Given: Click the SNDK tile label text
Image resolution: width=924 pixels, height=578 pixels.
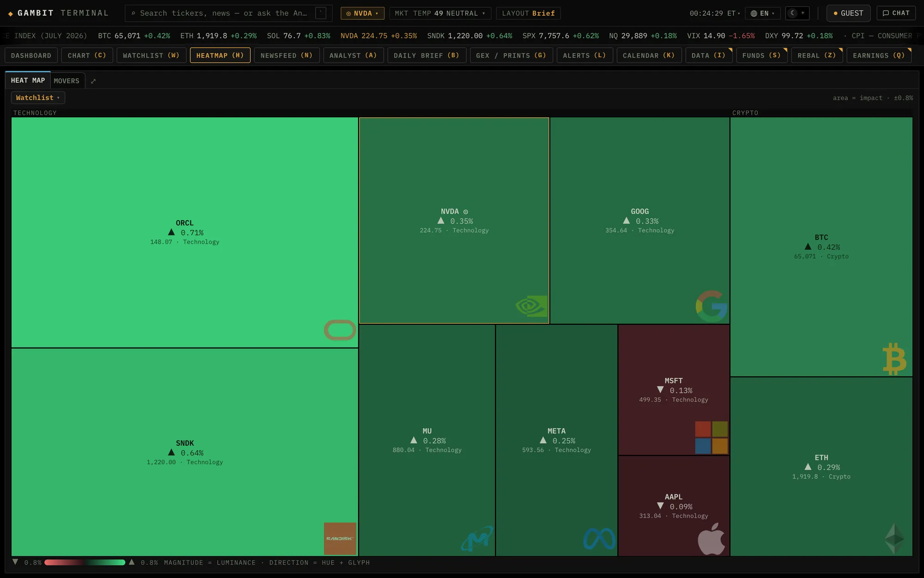Looking at the screenshot, I should coord(185,443).
